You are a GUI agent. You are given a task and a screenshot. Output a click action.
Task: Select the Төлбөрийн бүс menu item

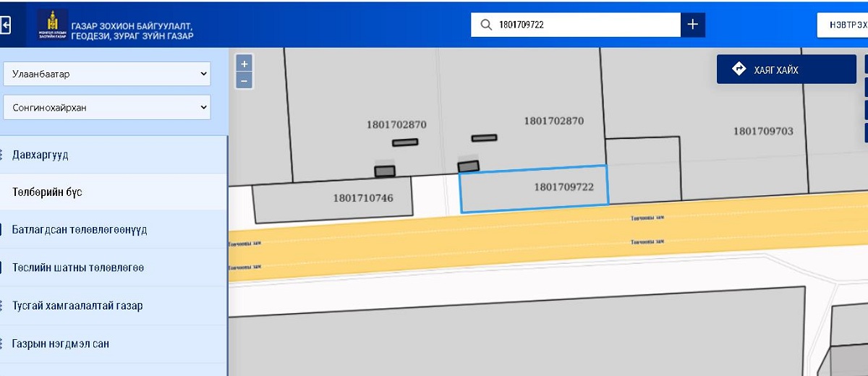click(47, 192)
